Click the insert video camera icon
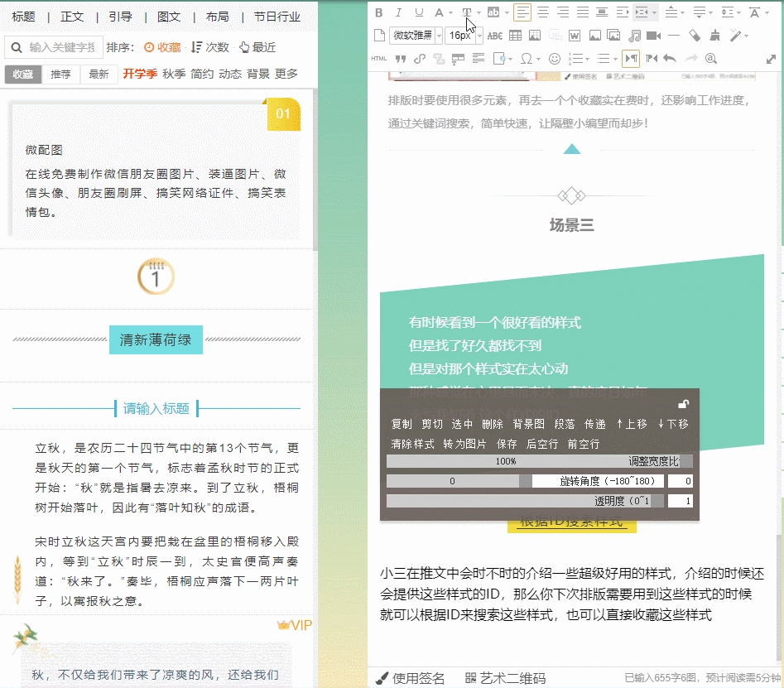Image resolution: width=784 pixels, height=688 pixels. tap(653, 36)
